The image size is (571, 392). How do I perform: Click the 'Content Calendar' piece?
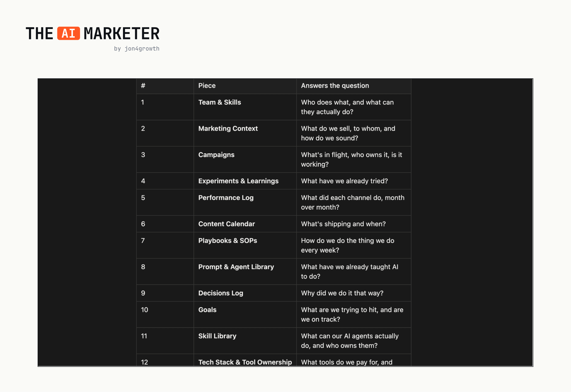(x=227, y=224)
